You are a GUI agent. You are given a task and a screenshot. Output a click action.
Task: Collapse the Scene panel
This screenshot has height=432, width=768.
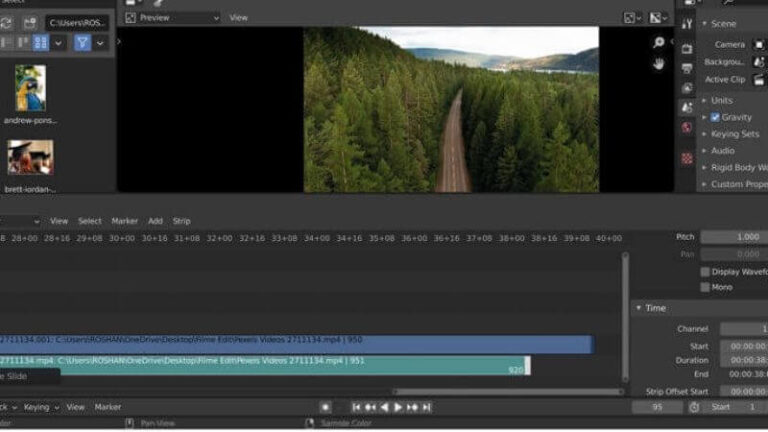click(x=705, y=24)
